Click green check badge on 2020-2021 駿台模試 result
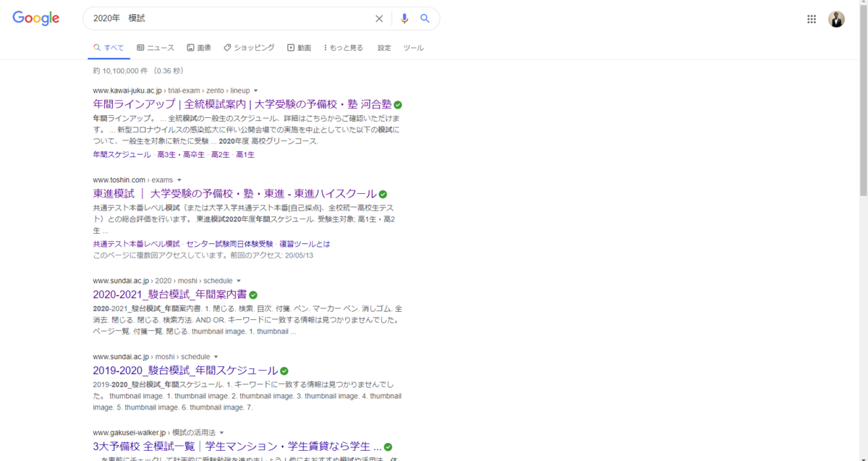 coord(252,295)
